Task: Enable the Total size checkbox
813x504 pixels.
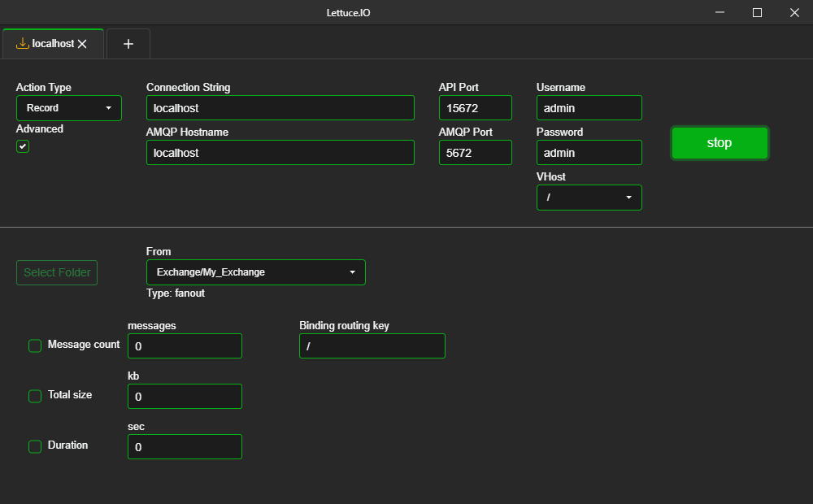Action: 35,396
